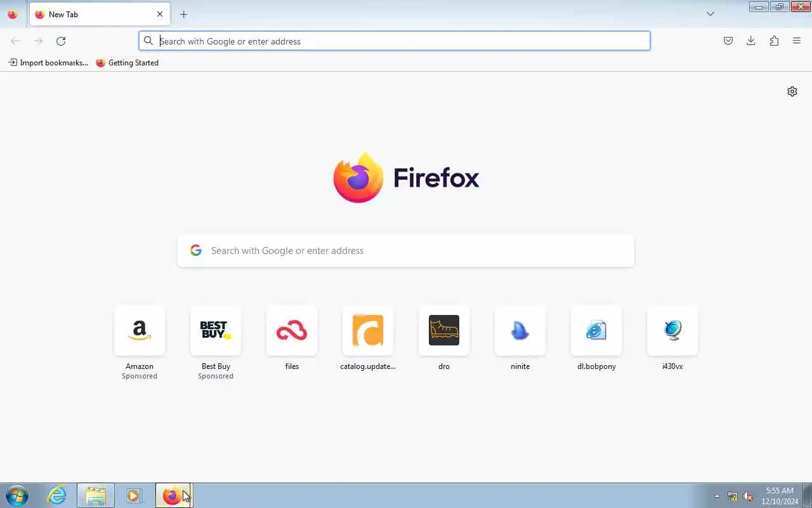Show hidden tray icons arrow

pos(717,496)
